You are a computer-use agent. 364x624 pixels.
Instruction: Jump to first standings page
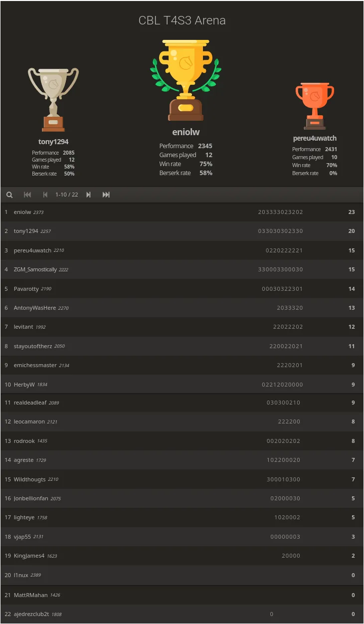27,195
